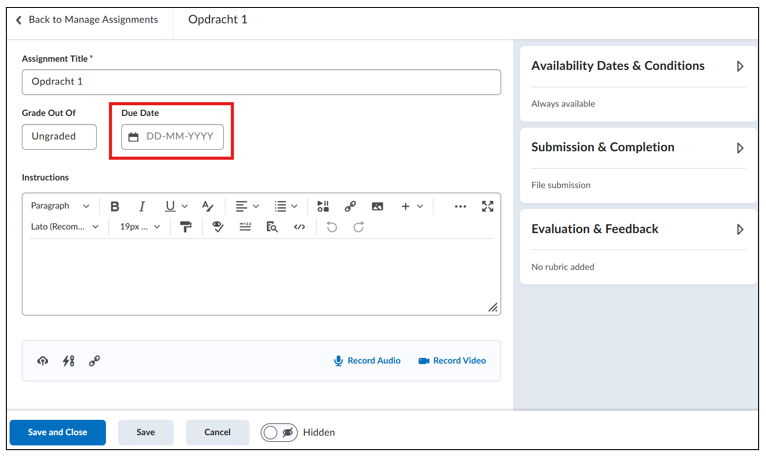The width and height of the screenshot is (766, 461).
Task: Open the text alignment dropdown
Action: (247, 207)
